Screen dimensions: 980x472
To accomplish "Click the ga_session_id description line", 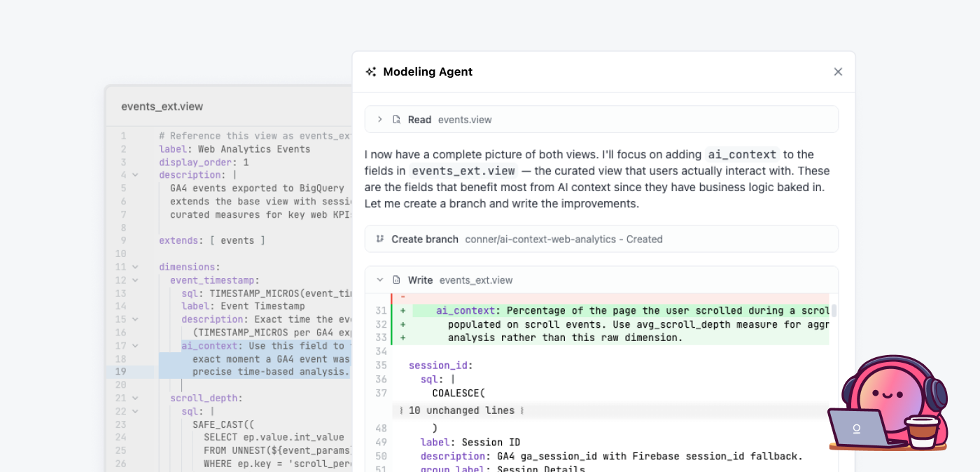I will (x=611, y=456).
